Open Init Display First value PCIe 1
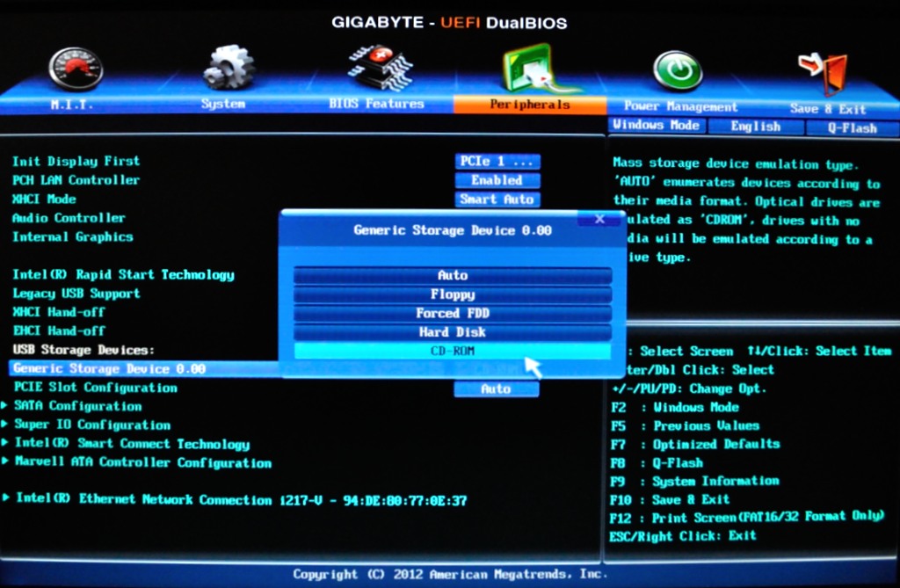900x588 pixels. pos(497,162)
